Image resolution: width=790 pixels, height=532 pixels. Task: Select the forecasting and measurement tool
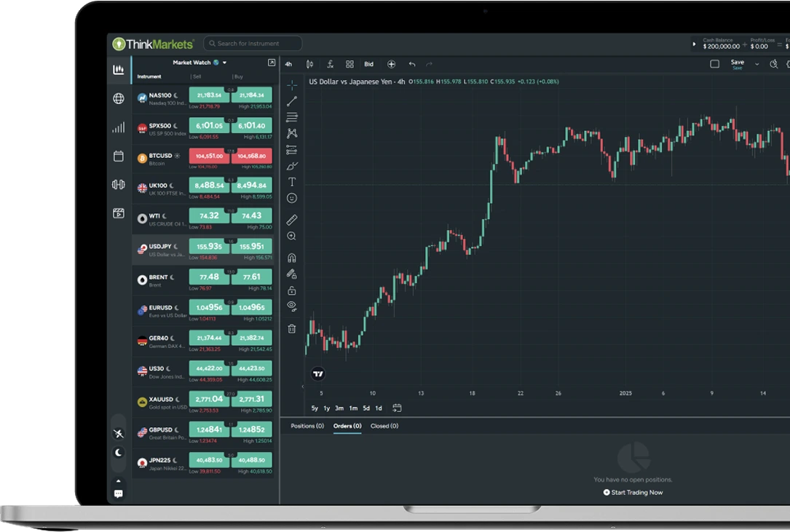(292, 150)
